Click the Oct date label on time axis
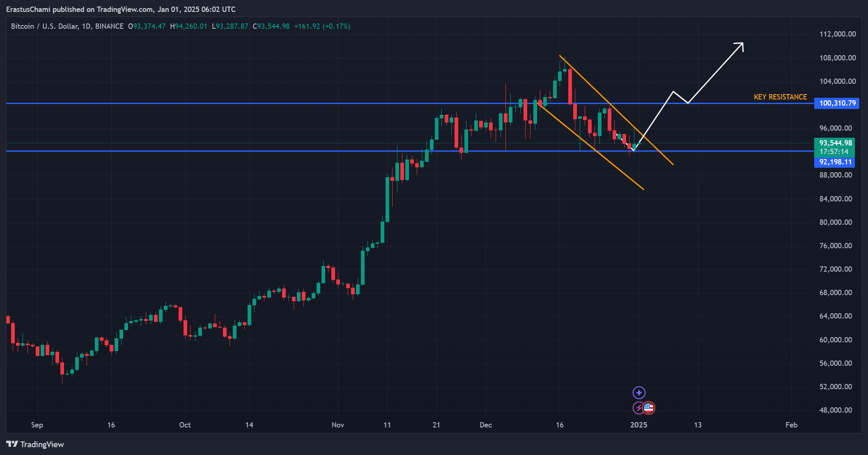Image resolution: width=868 pixels, height=455 pixels. pyautogui.click(x=185, y=425)
